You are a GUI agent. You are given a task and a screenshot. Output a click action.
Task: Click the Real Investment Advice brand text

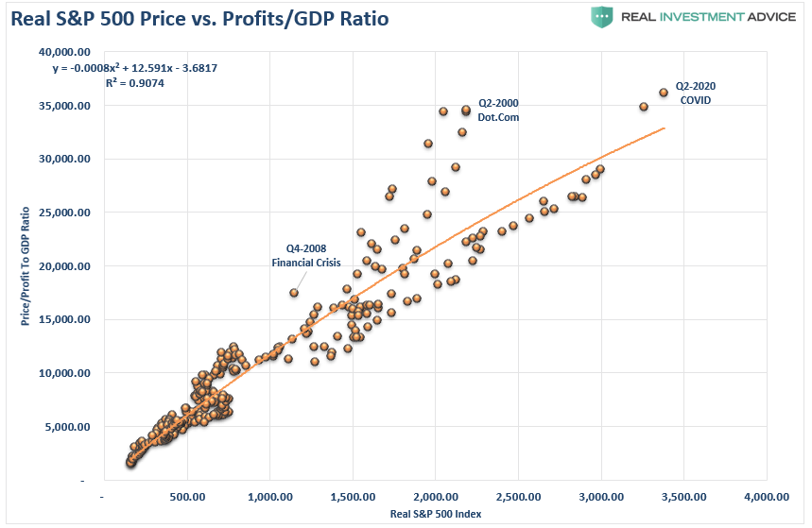708,17
